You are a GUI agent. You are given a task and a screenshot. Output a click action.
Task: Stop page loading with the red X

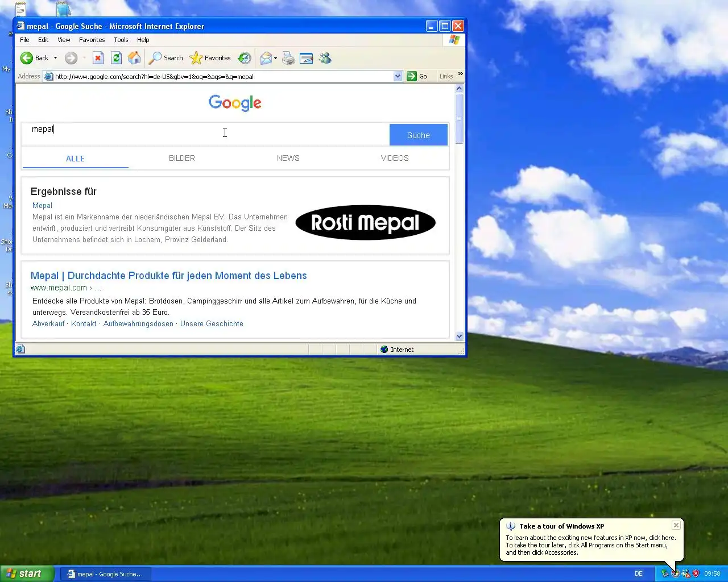coord(98,58)
